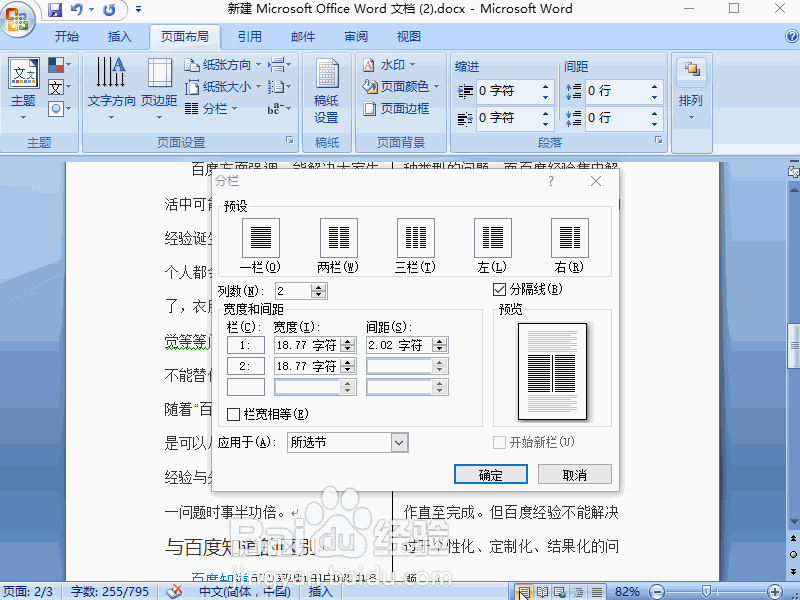Toggle 插入 insert mode in status bar

(x=320, y=592)
